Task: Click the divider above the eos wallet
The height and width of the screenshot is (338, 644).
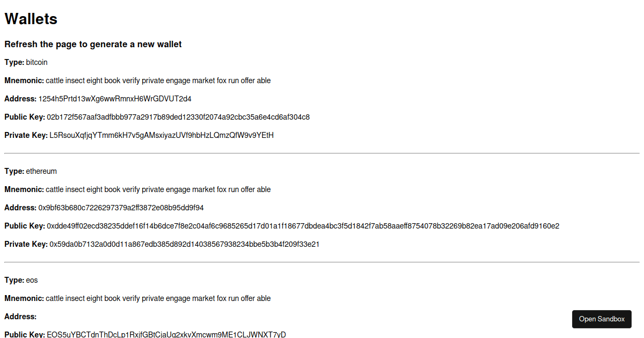Action: coord(322,262)
